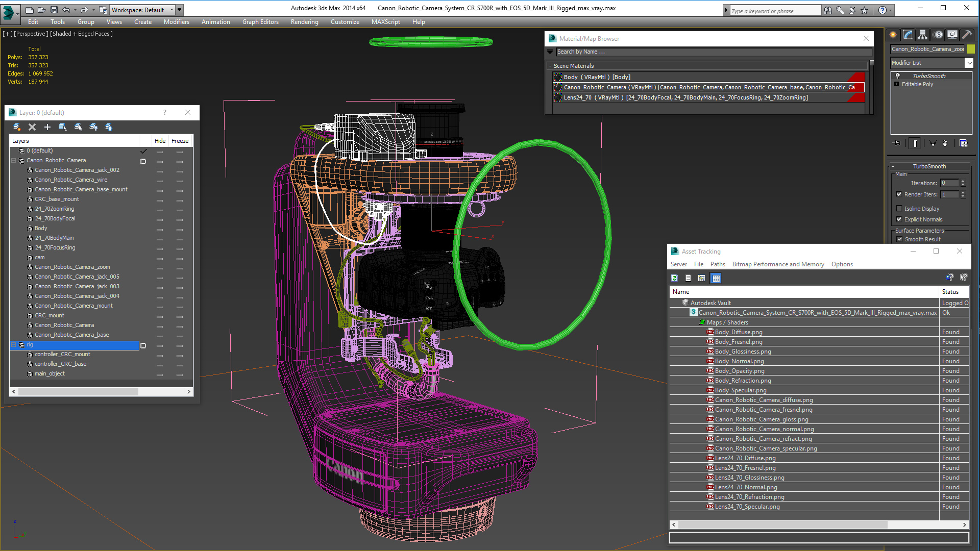Click Make Unique icon under modifier stack
The width and height of the screenshot is (980, 551).
coord(933,143)
